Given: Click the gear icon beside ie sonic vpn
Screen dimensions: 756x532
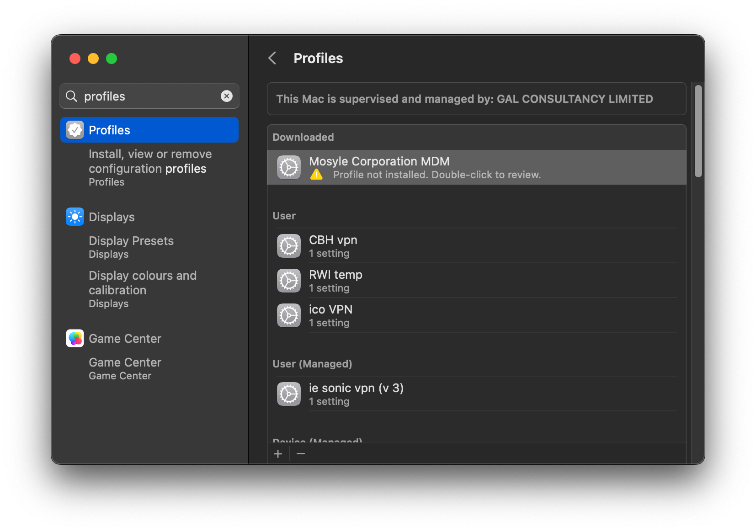Looking at the screenshot, I should pyautogui.click(x=289, y=394).
